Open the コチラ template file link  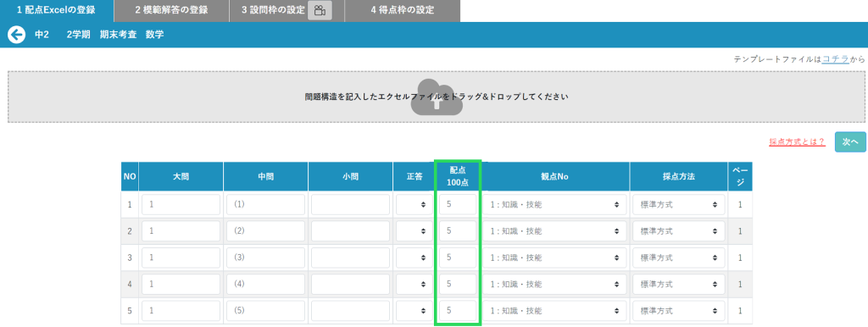click(x=835, y=59)
